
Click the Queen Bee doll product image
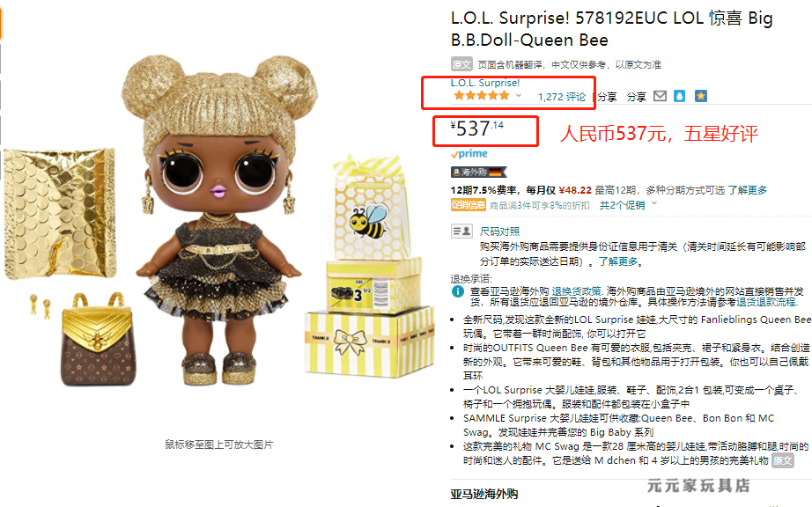point(220,220)
